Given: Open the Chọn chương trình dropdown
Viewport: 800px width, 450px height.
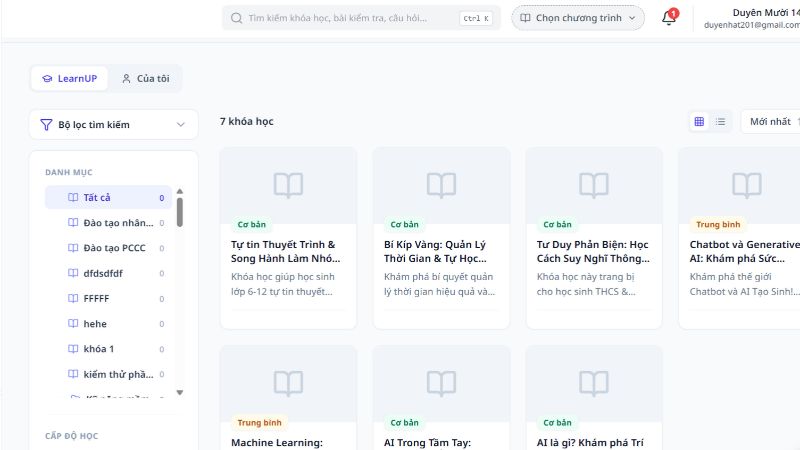Looking at the screenshot, I should tap(578, 18).
